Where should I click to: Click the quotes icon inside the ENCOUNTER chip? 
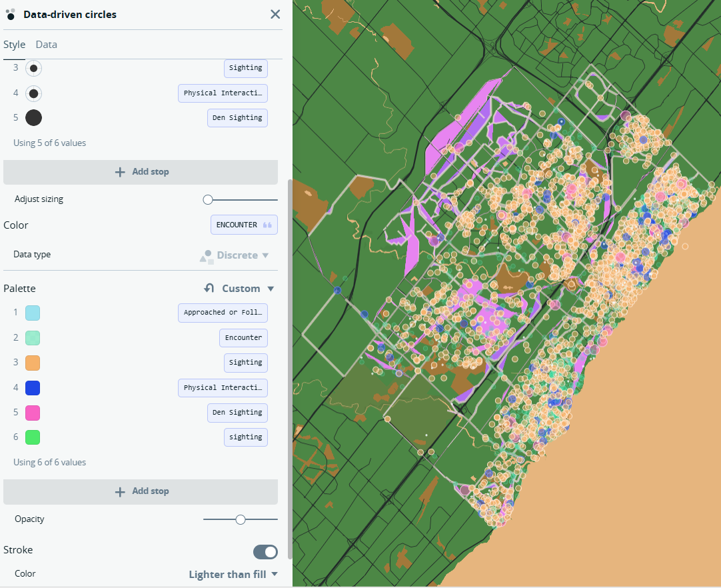click(x=267, y=225)
